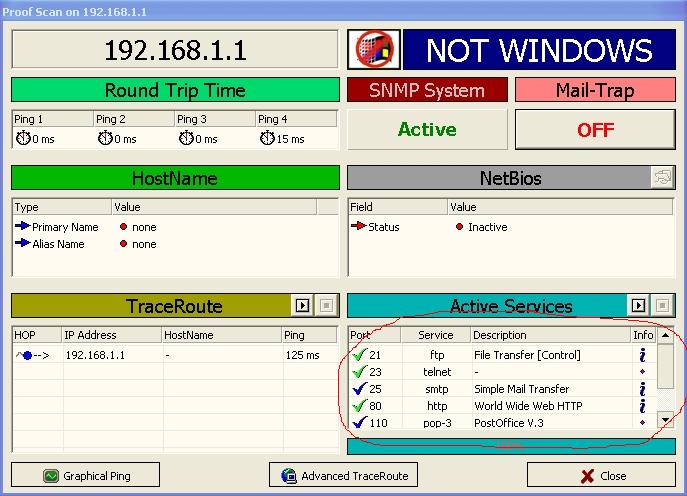
Task: Click Status red arrow icon in NetBios
Action: point(358,226)
